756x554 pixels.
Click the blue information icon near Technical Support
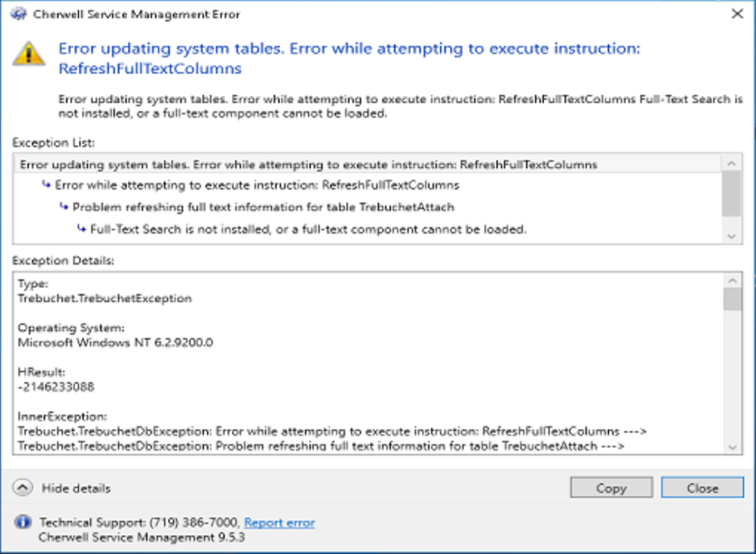(23, 522)
